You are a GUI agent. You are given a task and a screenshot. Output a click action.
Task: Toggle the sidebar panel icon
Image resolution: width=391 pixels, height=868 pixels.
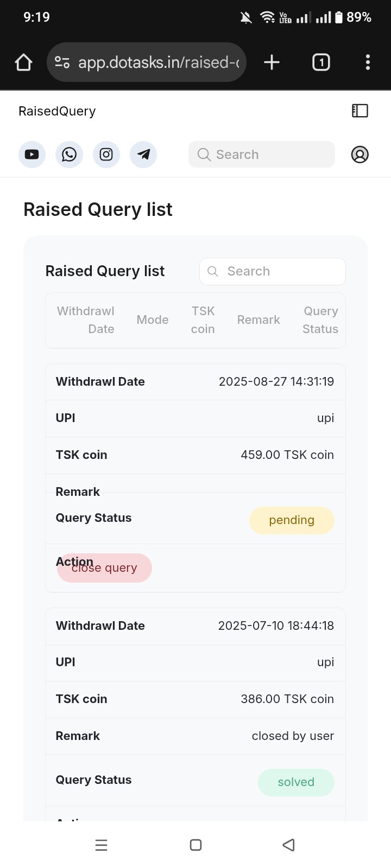coord(360,111)
